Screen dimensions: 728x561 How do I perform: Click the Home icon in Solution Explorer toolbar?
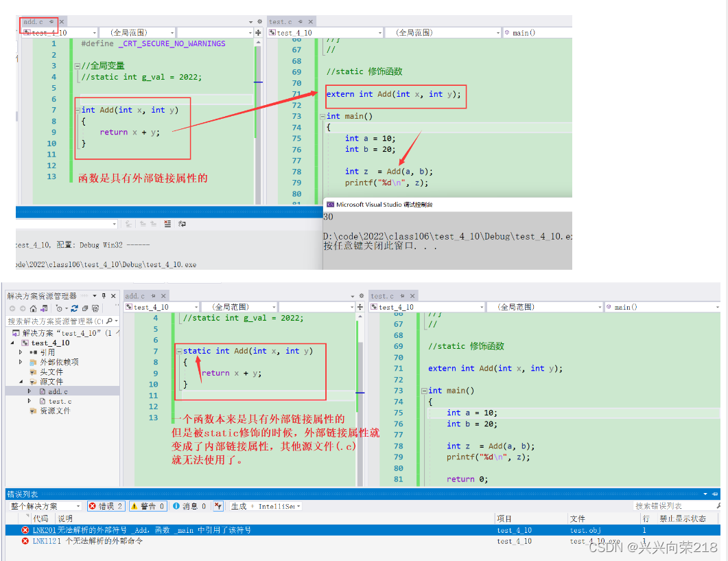pos(33,308)
